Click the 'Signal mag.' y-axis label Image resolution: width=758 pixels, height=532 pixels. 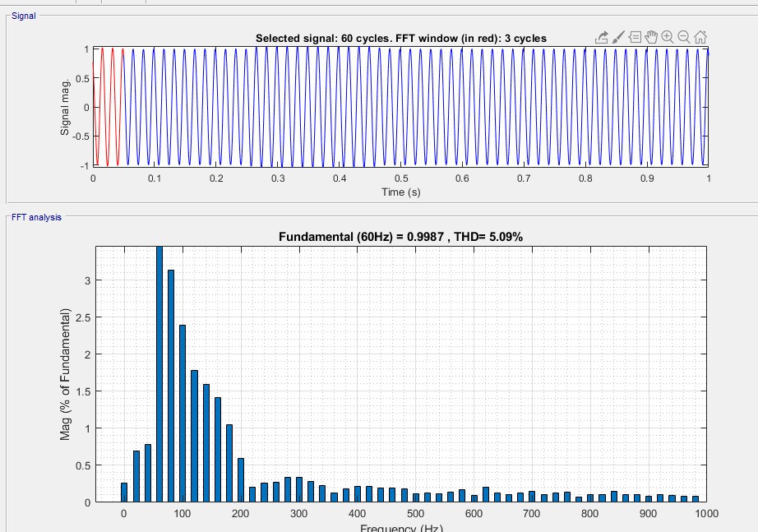(65, 107)
